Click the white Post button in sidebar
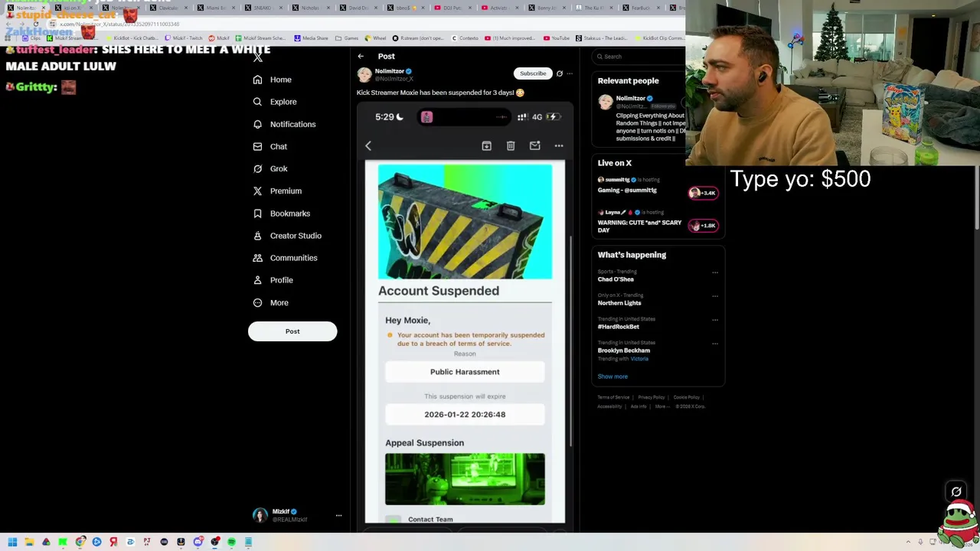 tap(292, 331)
